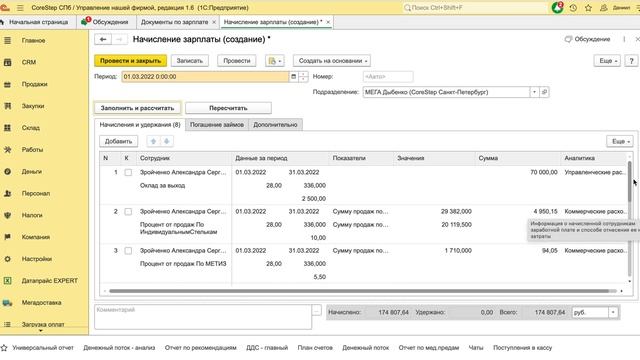Viewport: 640px width, 360px height.
Task: Move row down with arrow button
Action: pyautogui.click(x=167, y=141)
